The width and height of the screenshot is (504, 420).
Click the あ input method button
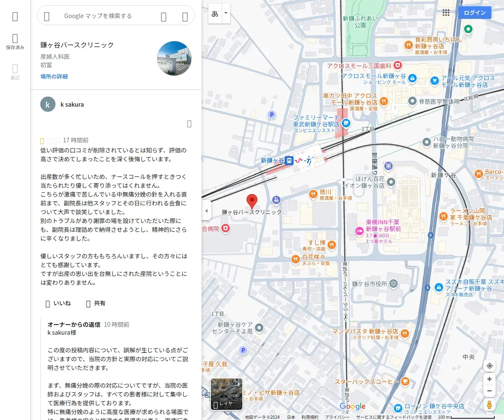(215, 13)
